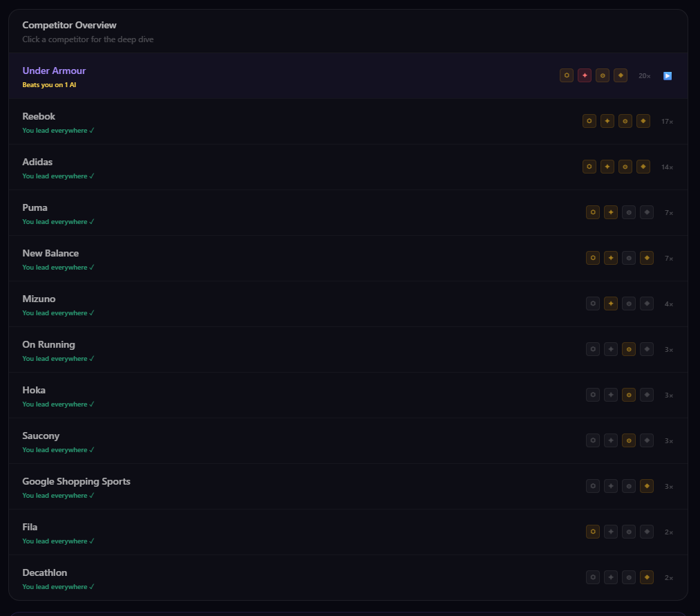
Task: Click the hexagon icon in Reebok row
Action: [589, 121]
